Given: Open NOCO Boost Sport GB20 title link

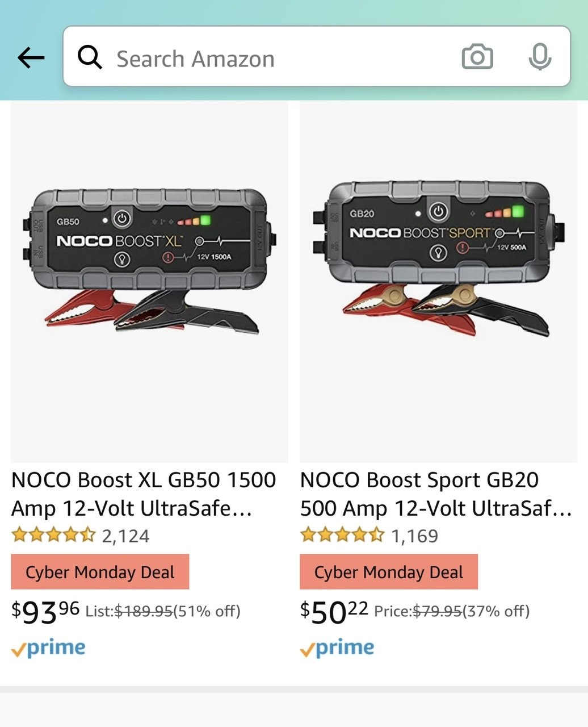Looking at the screenshot, I should pos(436,494).
